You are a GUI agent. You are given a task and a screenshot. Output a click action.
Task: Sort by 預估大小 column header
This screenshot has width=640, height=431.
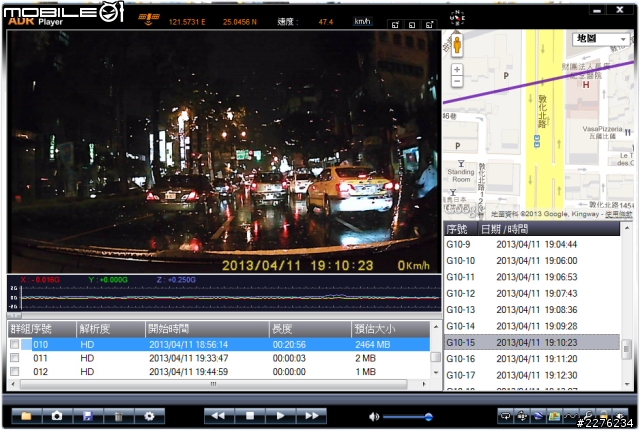(x=391, y=329)
